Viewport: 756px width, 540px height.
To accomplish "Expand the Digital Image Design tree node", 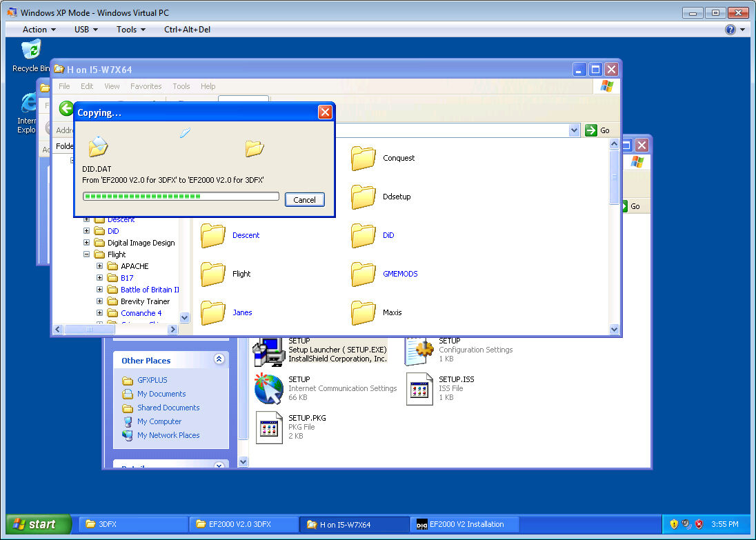I will (86, 243).
